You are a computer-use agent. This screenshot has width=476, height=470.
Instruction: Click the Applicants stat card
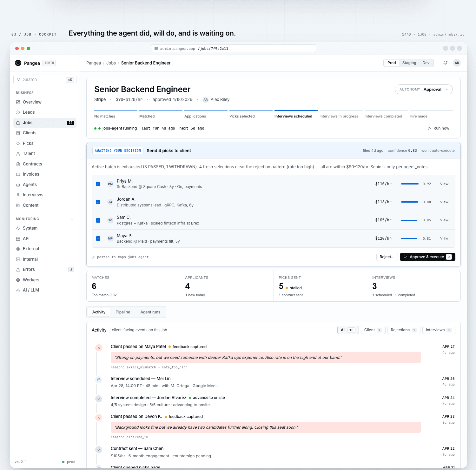(227, 286)
